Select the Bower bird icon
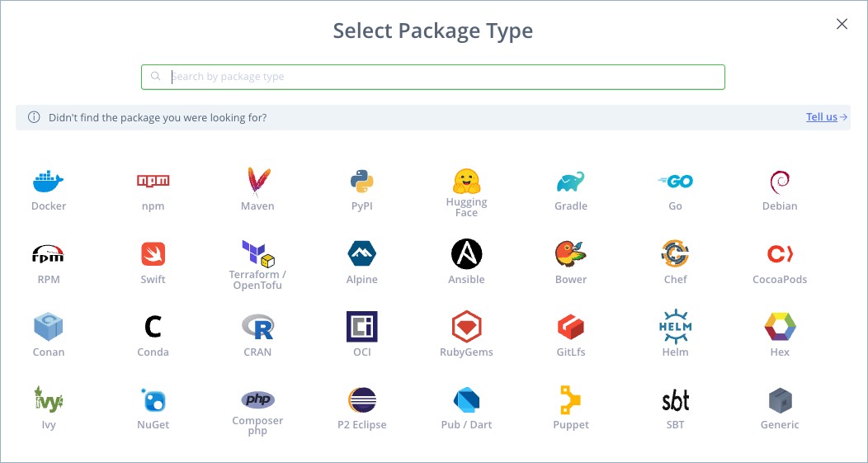 pos(571,254)
